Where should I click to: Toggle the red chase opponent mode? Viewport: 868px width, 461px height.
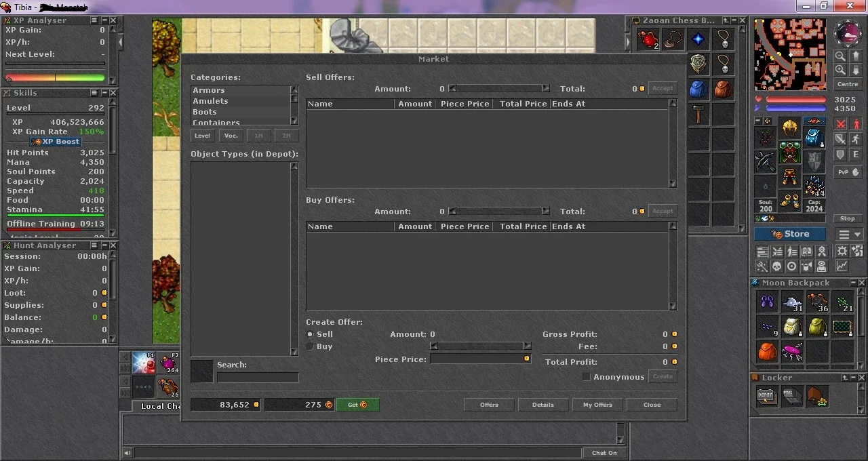pos(856,124)
